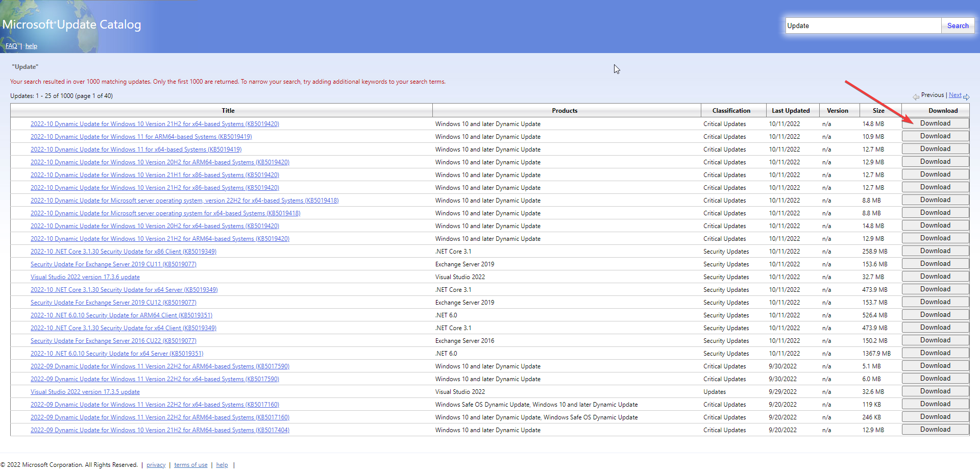Download server OS x64 KB5019418 non-22H2 update
The height and width of the screenshot is (474, 980).
935,213
